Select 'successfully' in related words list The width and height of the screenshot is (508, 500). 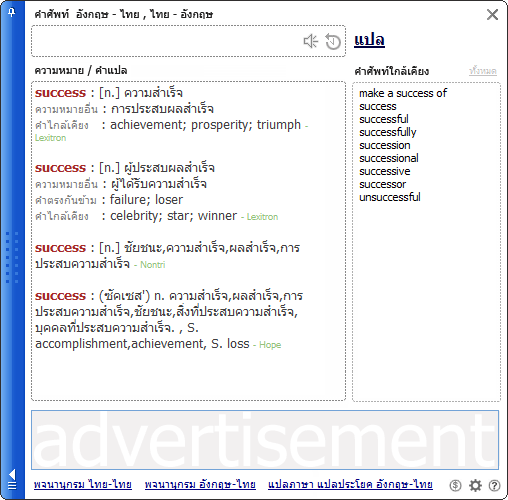(x=388, y=132)
